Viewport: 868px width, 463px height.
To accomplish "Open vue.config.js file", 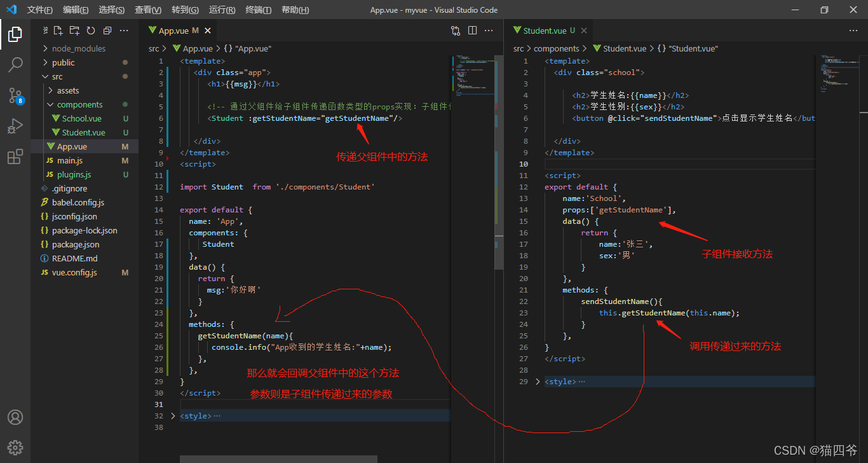I will point(85,272).
